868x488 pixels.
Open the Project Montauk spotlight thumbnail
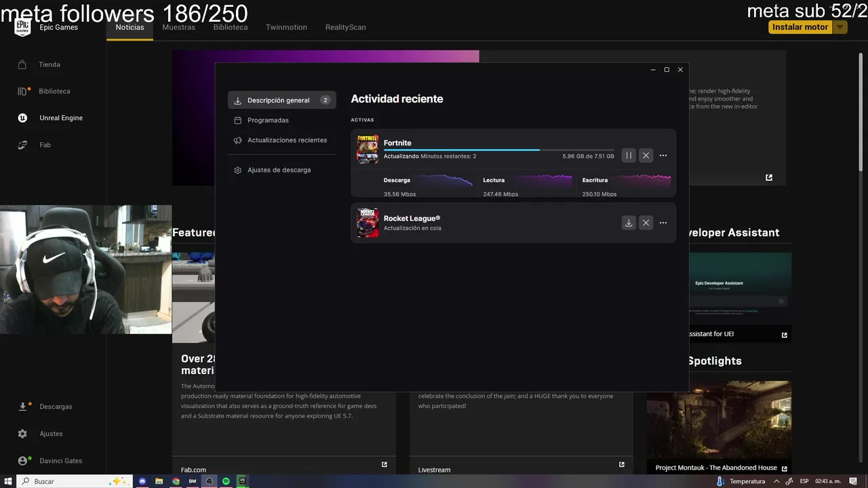[x=719, y=420]
